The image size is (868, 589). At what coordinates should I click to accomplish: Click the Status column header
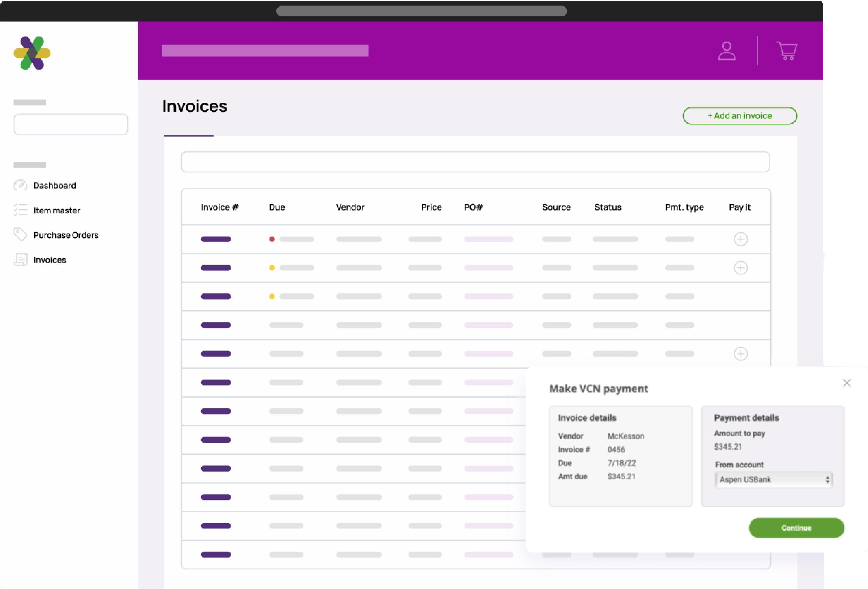pos(608,207)
